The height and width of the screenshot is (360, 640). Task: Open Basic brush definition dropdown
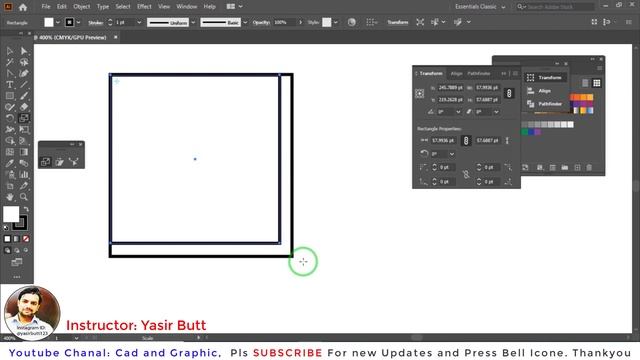coord(245,22)
